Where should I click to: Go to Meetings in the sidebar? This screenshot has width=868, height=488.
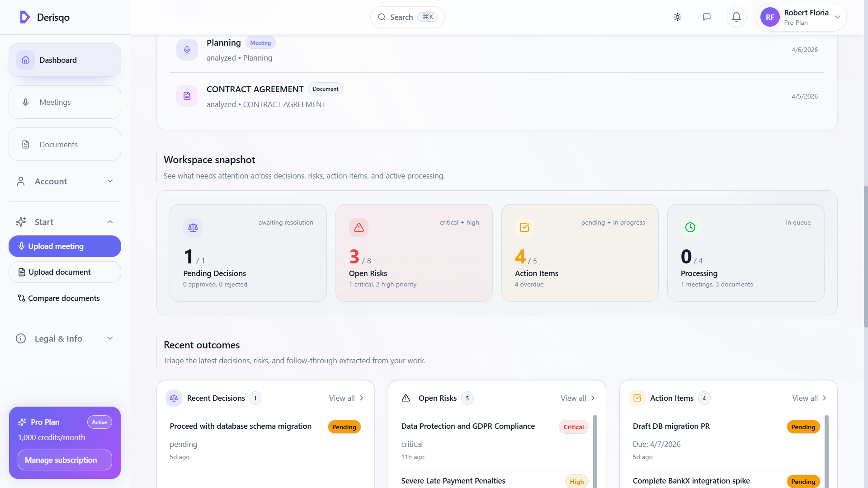pos(65,102)
